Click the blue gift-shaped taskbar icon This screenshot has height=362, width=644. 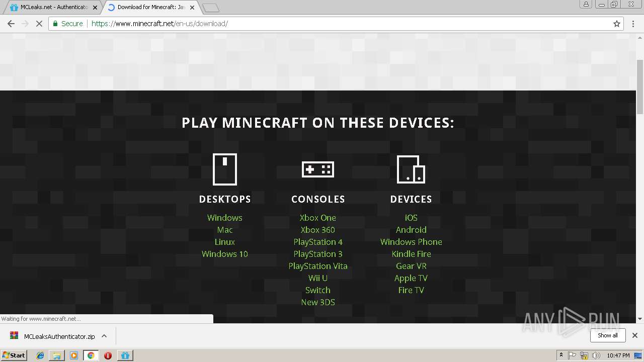point(125,355)
